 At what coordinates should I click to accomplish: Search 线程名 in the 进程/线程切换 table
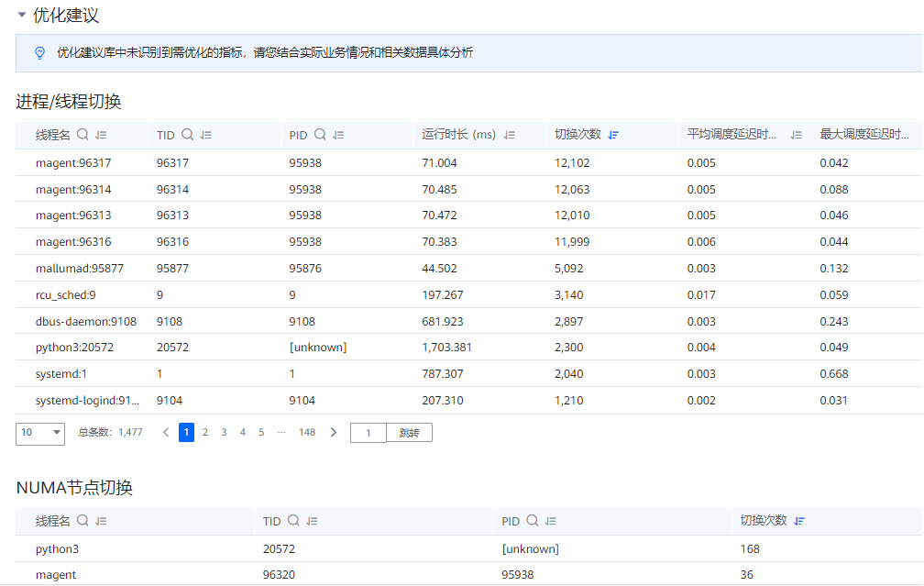[x=83, y=135]
